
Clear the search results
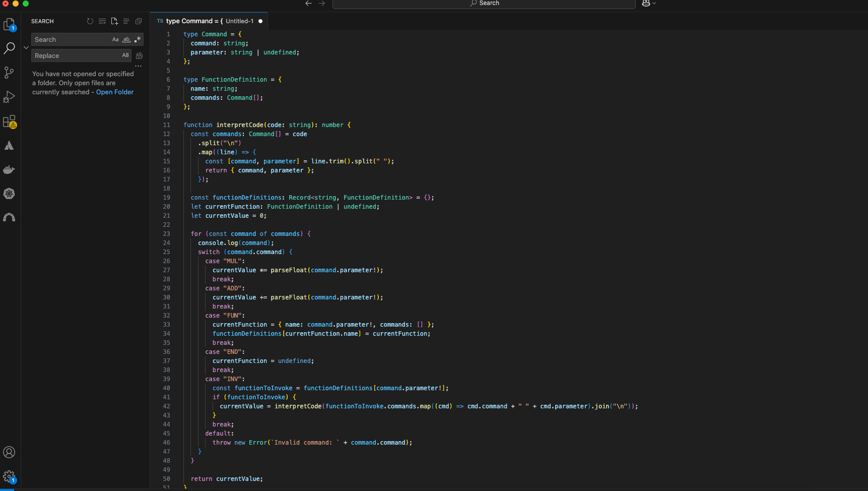coord(102,21)
